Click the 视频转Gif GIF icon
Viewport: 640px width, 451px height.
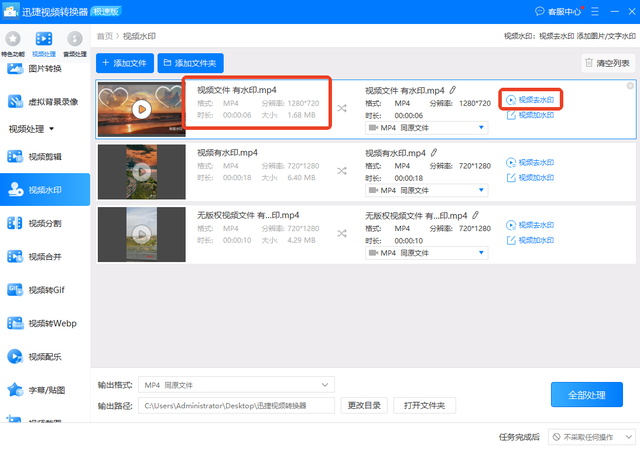click(x=15, y=290)
